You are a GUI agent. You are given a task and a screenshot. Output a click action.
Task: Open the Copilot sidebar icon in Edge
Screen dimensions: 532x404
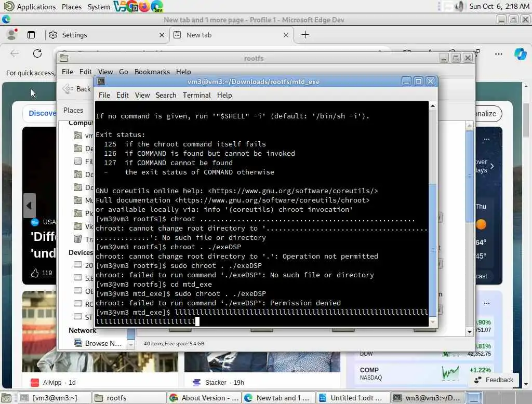(520, 53)
